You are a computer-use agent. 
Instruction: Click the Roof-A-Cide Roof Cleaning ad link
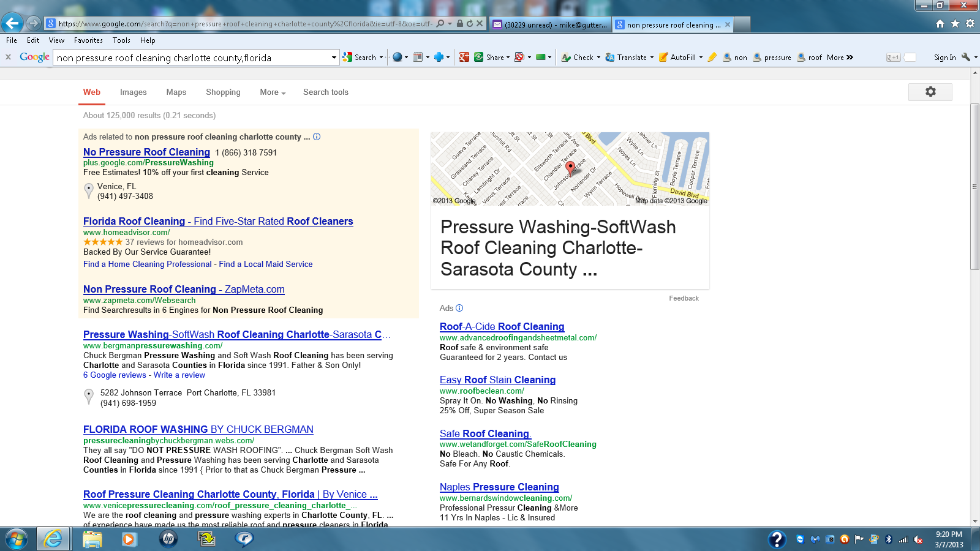tap(502, 327)
